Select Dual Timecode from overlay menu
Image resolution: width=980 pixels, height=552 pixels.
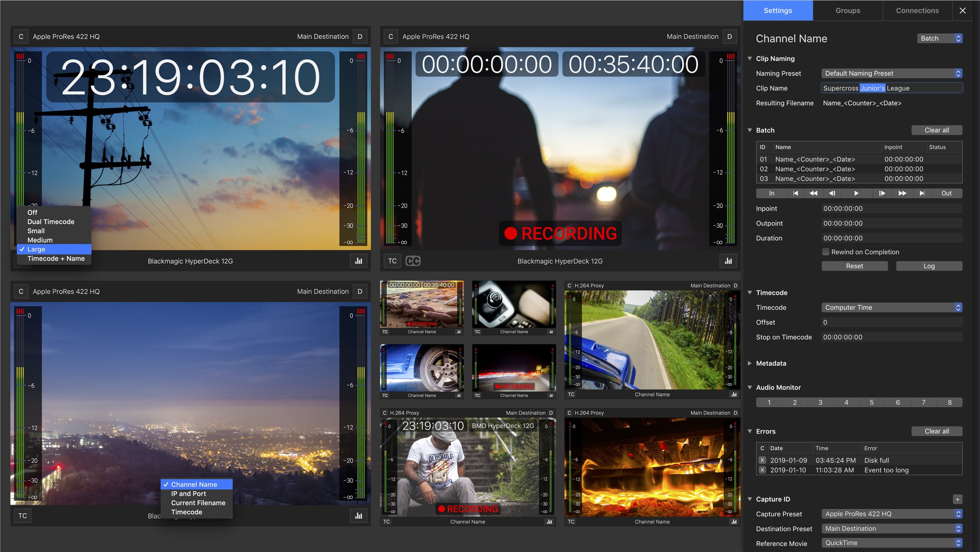pos(51,222)
